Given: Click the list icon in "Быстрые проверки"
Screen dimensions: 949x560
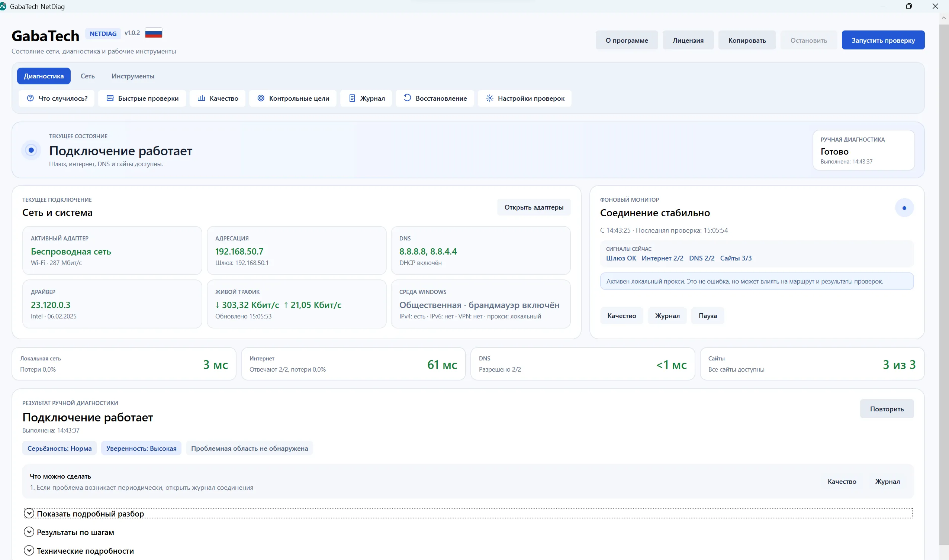Looking at the screenshot, I should tap(110, 98).
